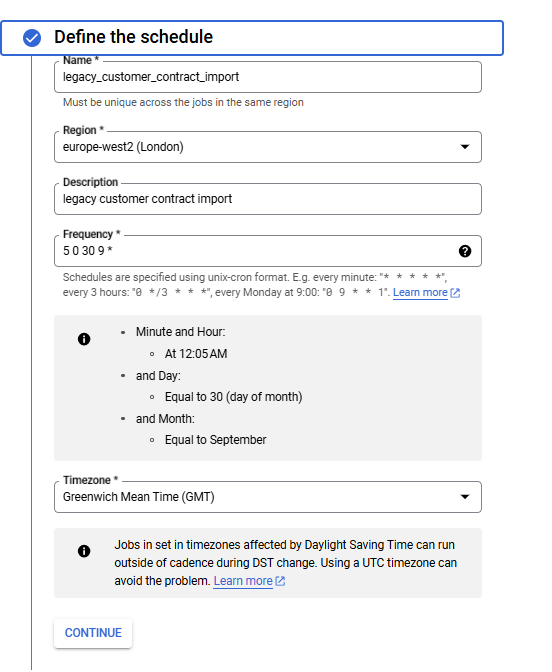Image resolution: width=552 pixels, height=672 pixels.
Task: Focus the Description input field
Action: [268, 199]
